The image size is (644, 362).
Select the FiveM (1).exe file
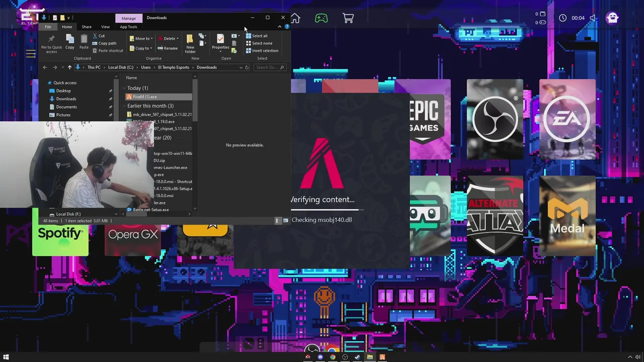(158, 97)
